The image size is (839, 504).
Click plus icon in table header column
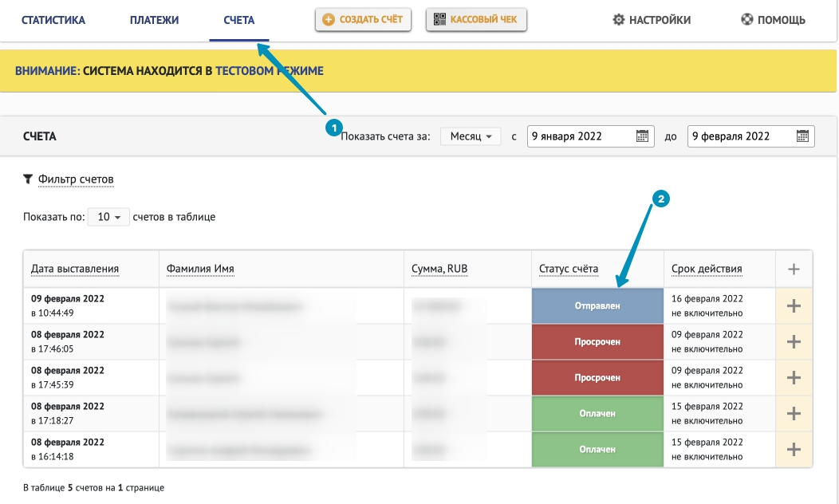(x=794, y=270)
